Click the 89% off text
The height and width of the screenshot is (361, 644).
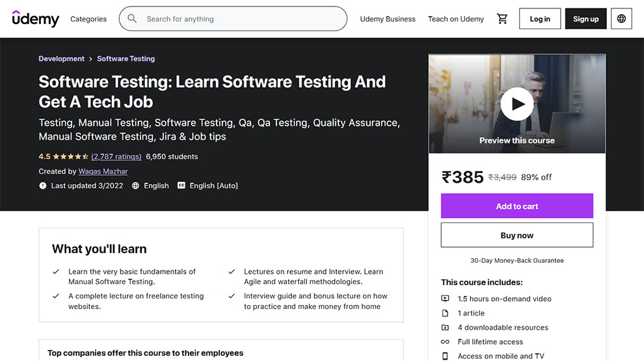click(536, 177)
